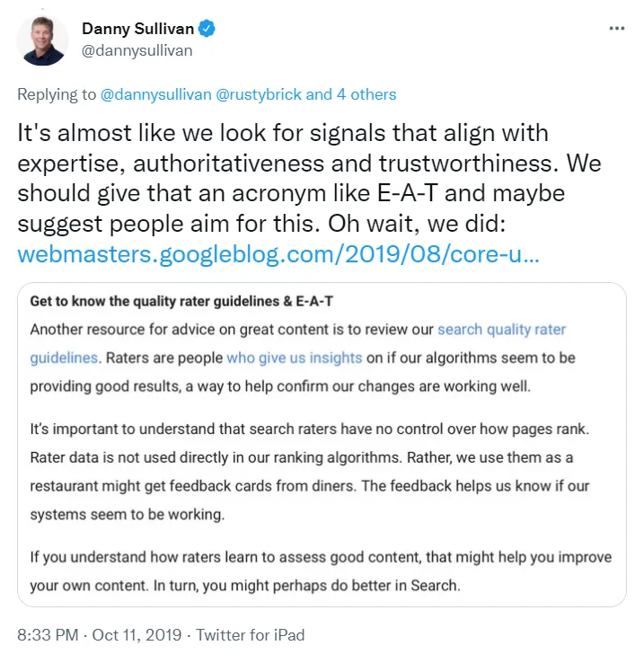644x663 pixels.
Task: Open the "who give us insights" link
Action: point(294,358)
